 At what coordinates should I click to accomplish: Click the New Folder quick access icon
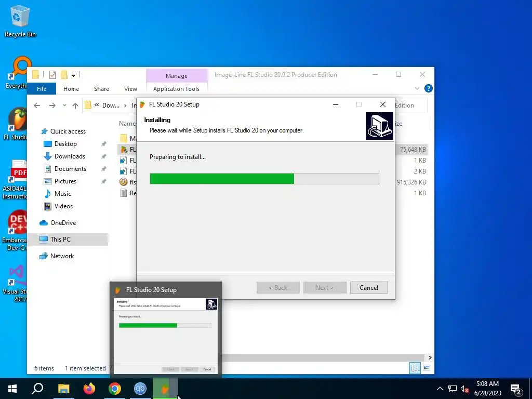click(64, 75)
